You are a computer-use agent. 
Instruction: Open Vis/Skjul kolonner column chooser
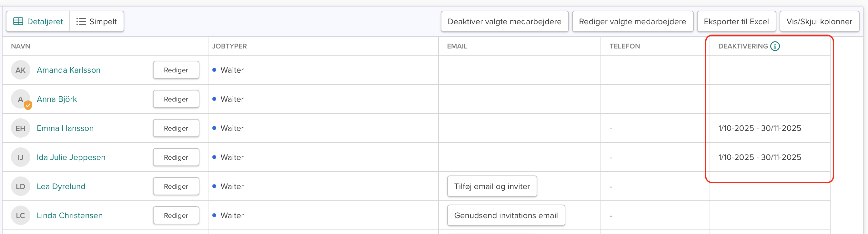click(x=819, y=22)
